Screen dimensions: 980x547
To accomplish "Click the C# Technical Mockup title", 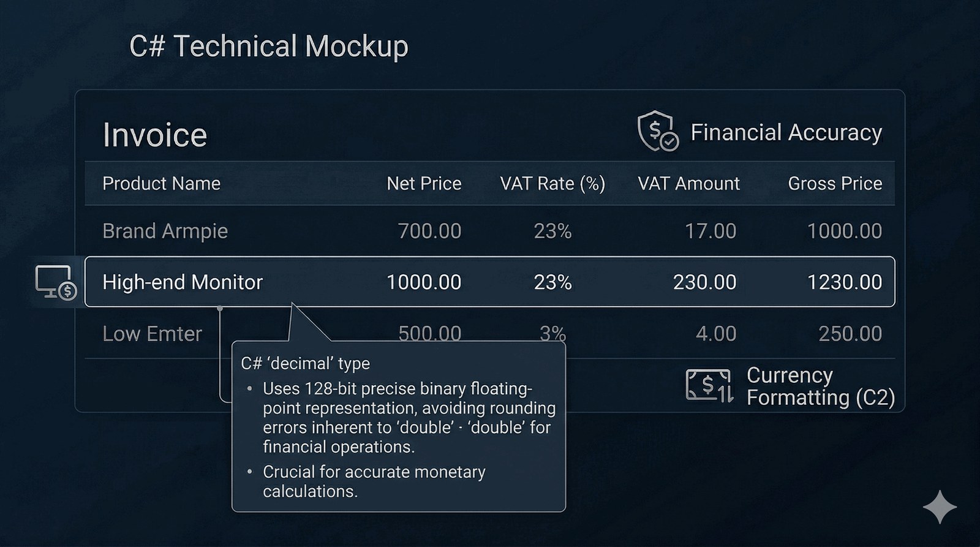I will (x=269, y=46).
